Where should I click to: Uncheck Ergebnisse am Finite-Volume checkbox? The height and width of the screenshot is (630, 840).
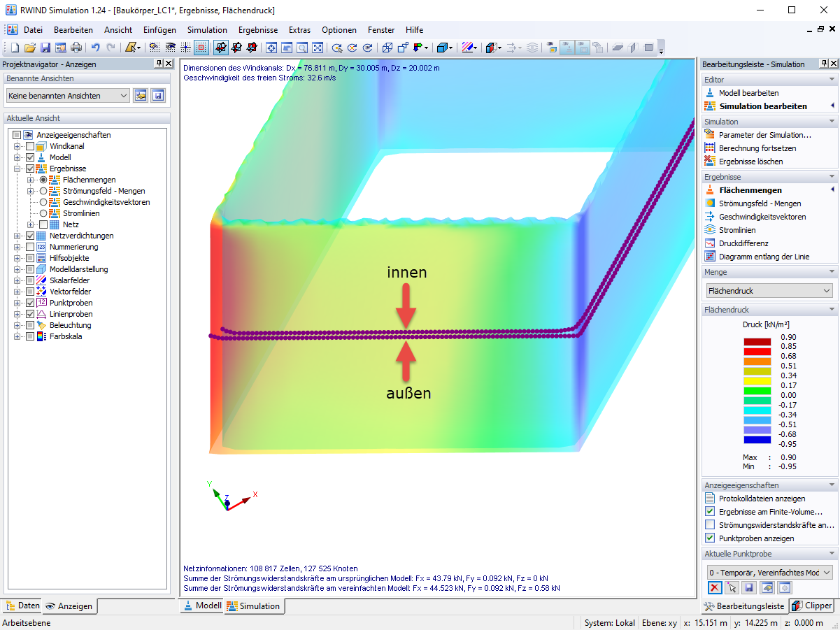711,512
